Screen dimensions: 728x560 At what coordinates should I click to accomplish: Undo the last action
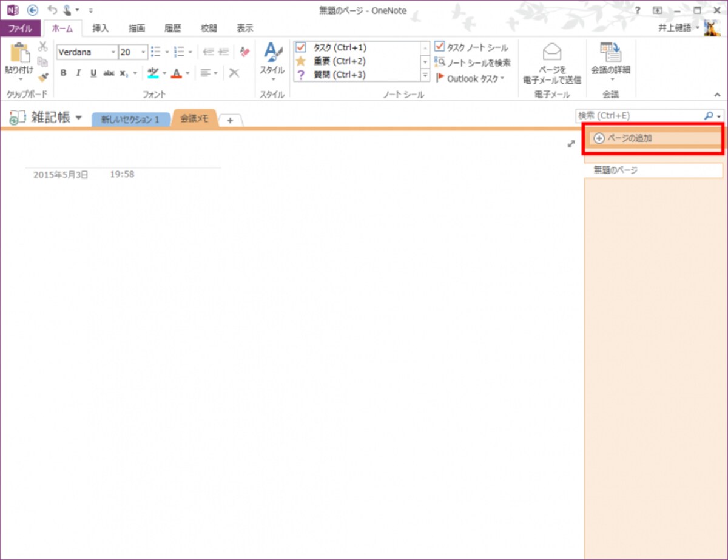point(52,10)
